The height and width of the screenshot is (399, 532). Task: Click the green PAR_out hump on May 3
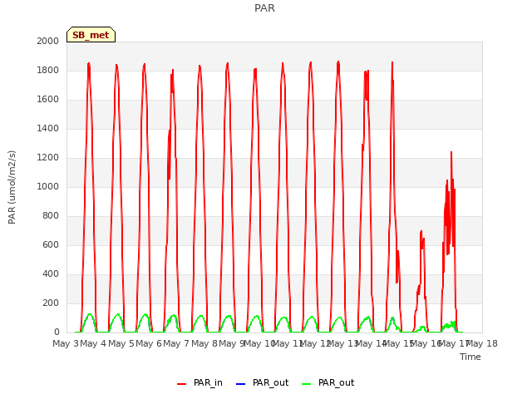point(90,315)
